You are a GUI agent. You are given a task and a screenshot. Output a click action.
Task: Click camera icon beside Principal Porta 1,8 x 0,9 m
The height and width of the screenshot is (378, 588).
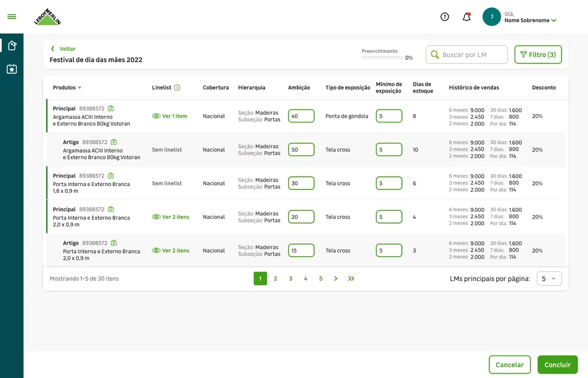(111, 176)
